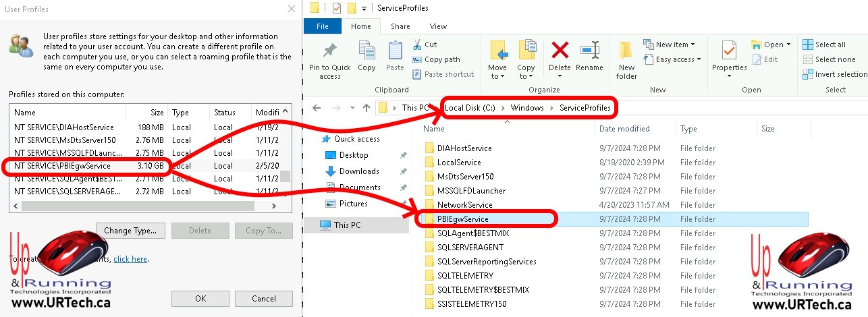Click the red Delete icon in ribbon
Screen dimensions: 868x317
[x=560, y=51]
